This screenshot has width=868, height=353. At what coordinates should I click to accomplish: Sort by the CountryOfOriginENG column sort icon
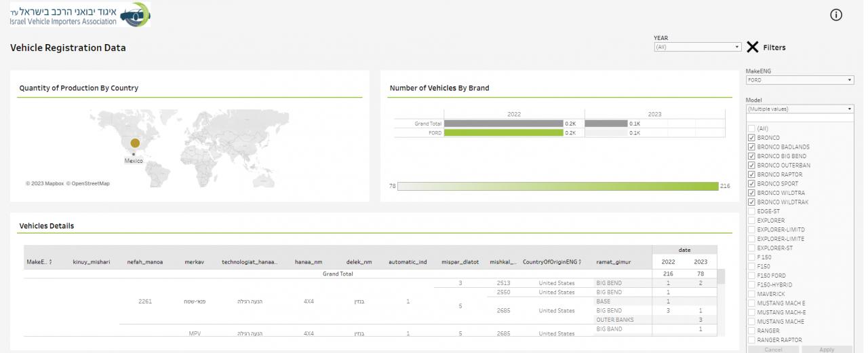click(x=580, y=262)
